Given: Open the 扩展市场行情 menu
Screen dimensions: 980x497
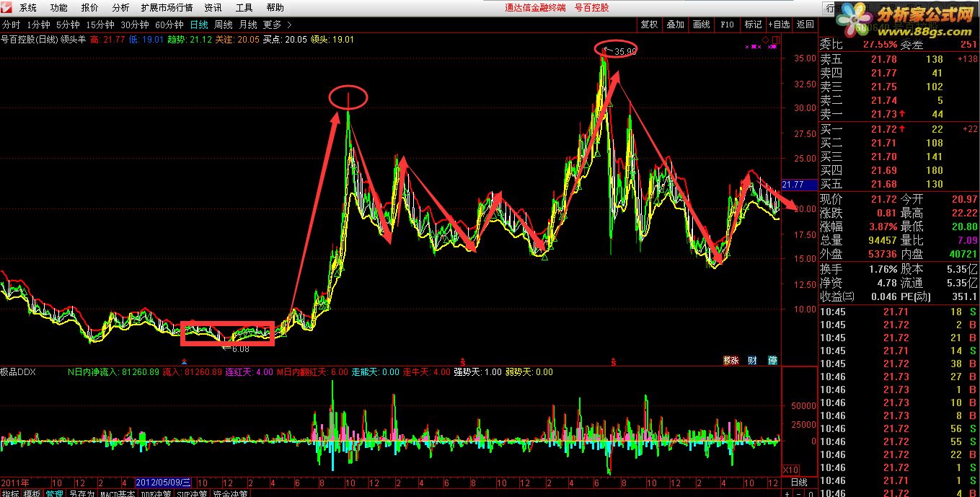Looking at the screenshot, I should point(167,8).
